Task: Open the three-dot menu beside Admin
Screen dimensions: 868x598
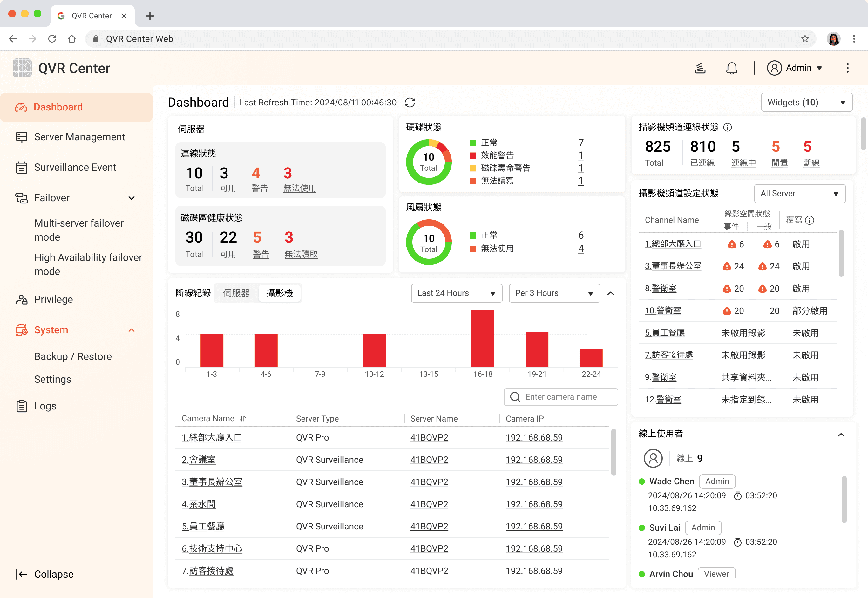Action: [847, 68]
